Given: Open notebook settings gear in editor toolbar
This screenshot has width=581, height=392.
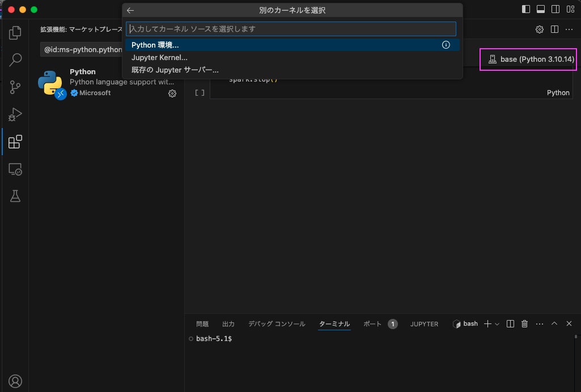Looking at the screenshot, I should [x=540, y=29].
